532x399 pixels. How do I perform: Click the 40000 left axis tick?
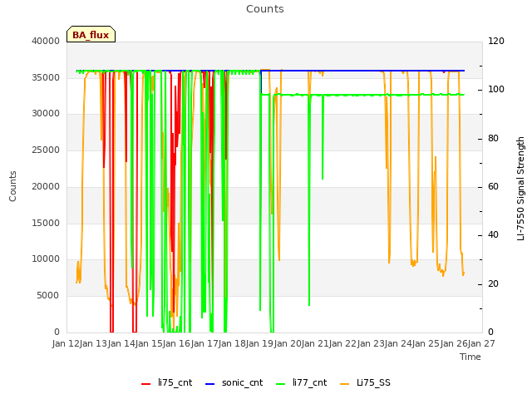click(46, 41)
